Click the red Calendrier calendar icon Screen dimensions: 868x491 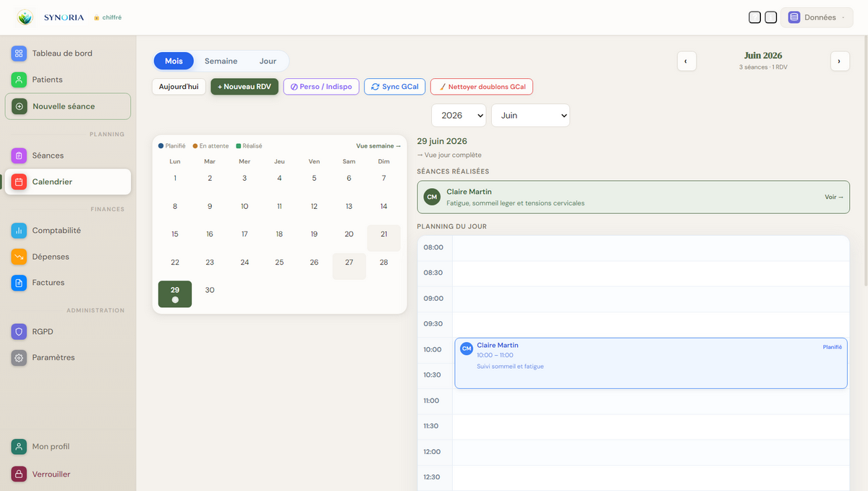(19, 182)
